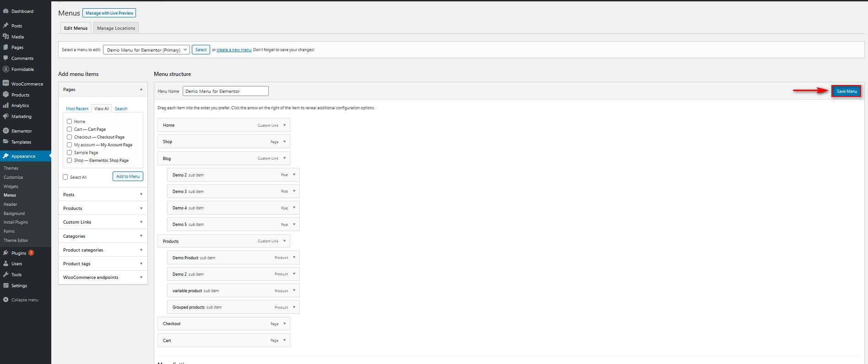
Task: Follow the create a new menu link
Action: 234,50
